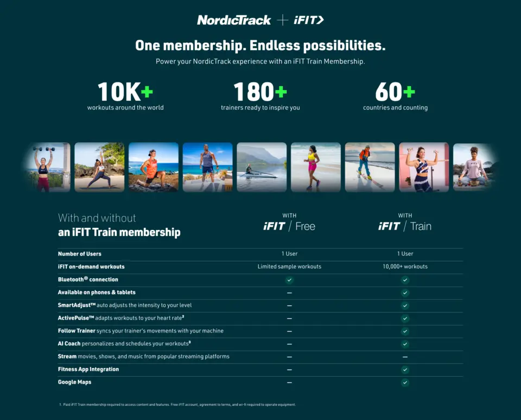The height and width of the screenshot is (420, 521).
Task: Click the "Available on phones & tablets" label
Action: [x=97, y=292]
